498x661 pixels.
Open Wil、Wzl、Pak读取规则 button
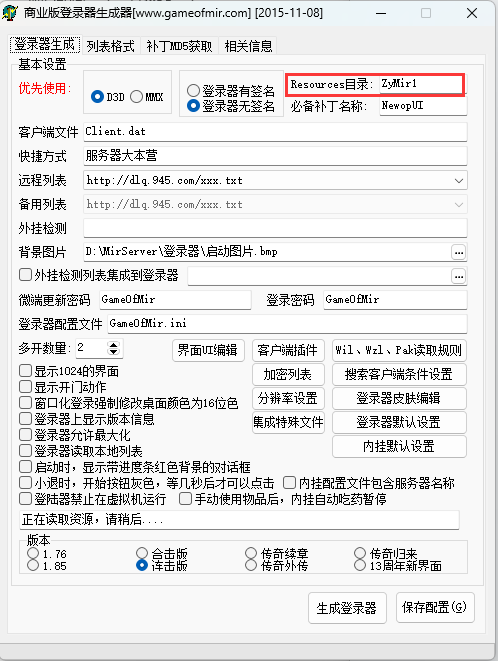click(x=399, y=350)
